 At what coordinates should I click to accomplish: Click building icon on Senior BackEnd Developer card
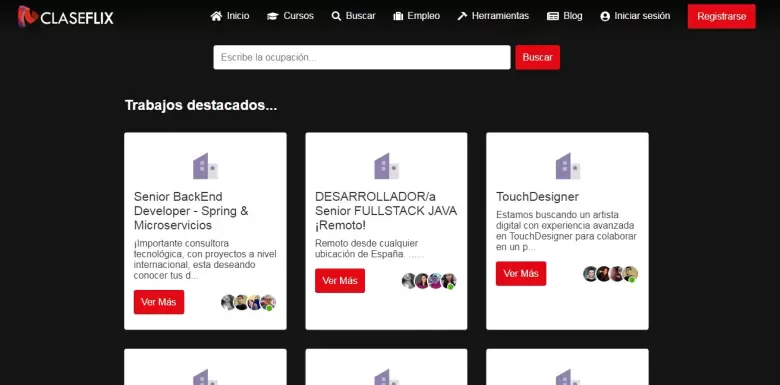(205, 166)
